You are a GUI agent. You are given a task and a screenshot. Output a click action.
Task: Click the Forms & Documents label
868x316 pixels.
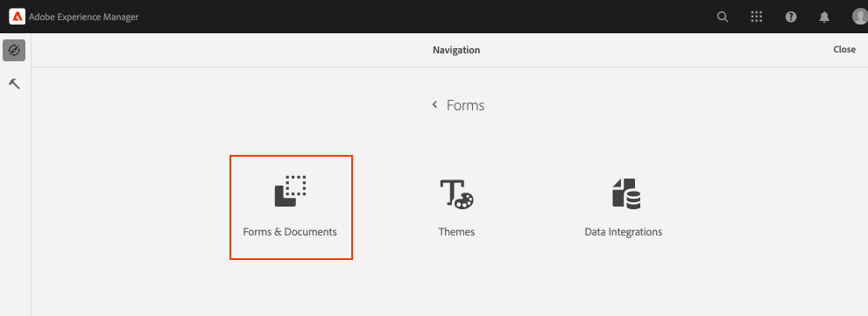point(290,232)
